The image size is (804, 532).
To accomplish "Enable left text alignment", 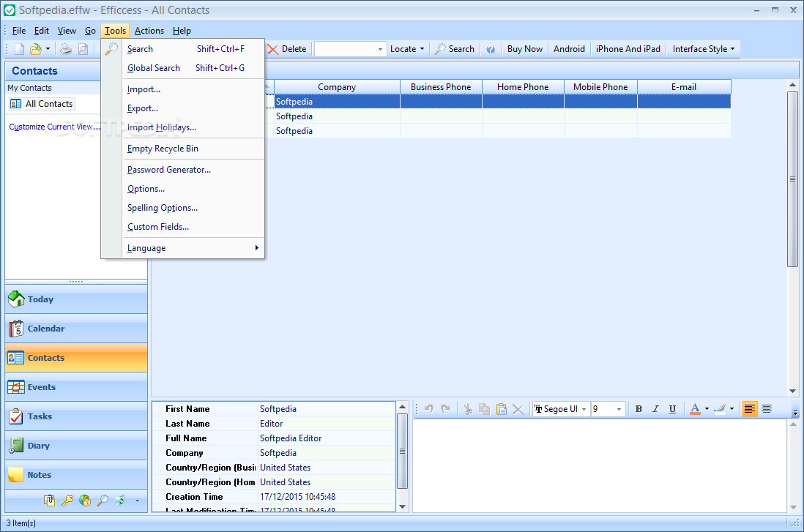I will pos(750,409).
